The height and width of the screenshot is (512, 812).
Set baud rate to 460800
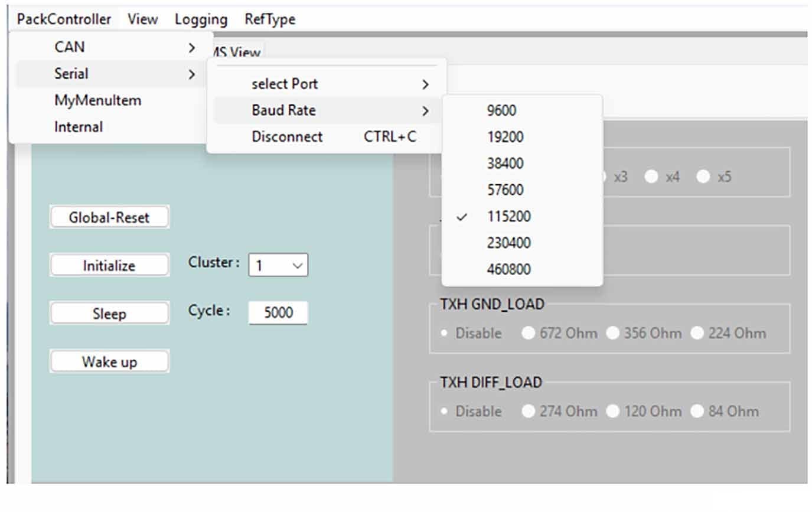pyautogui.click(x=522, y=270)
